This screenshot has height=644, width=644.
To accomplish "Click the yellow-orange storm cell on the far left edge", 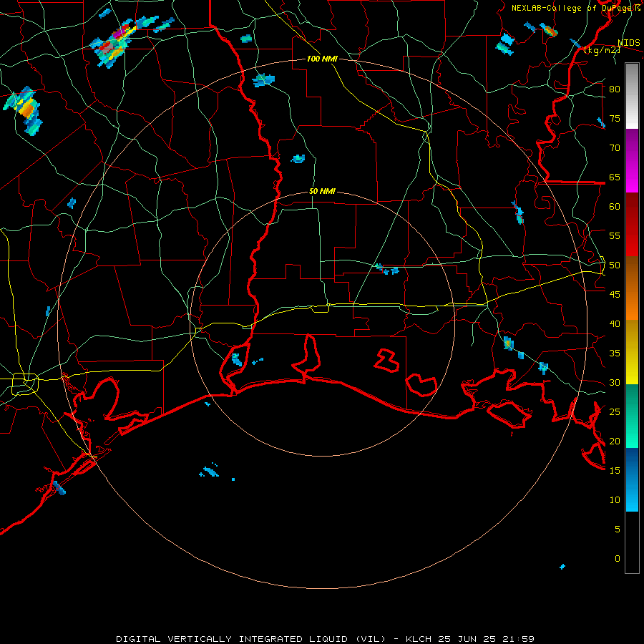I will (x=24, y=109).
